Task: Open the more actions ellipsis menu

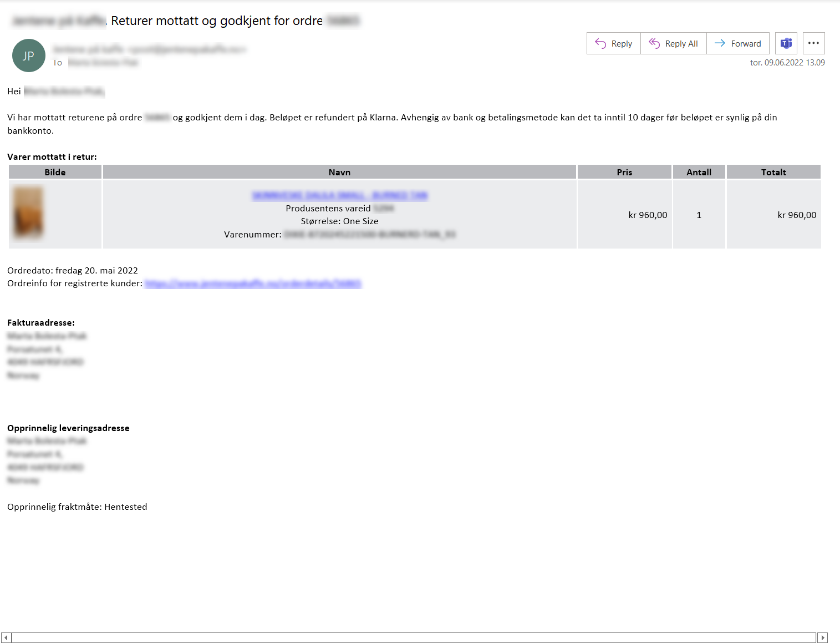Action: [813, 43]
